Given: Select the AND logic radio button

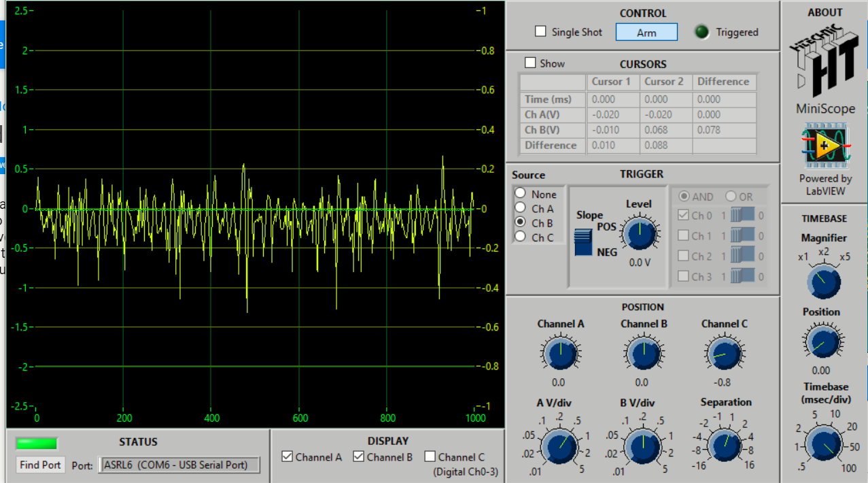Looking at the screenshot, I should (x=684, y=197).
